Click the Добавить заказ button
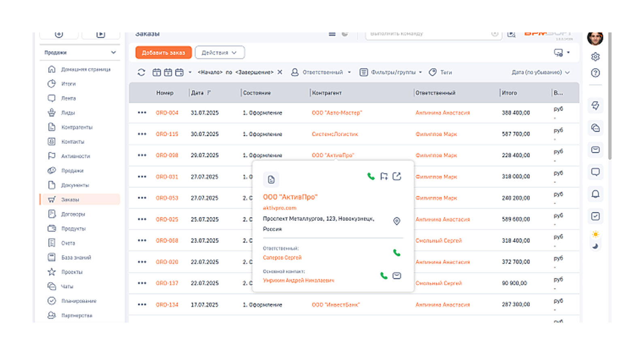This screenshot has width=644, height=355. pyautogui.click(x=164, y=53)
